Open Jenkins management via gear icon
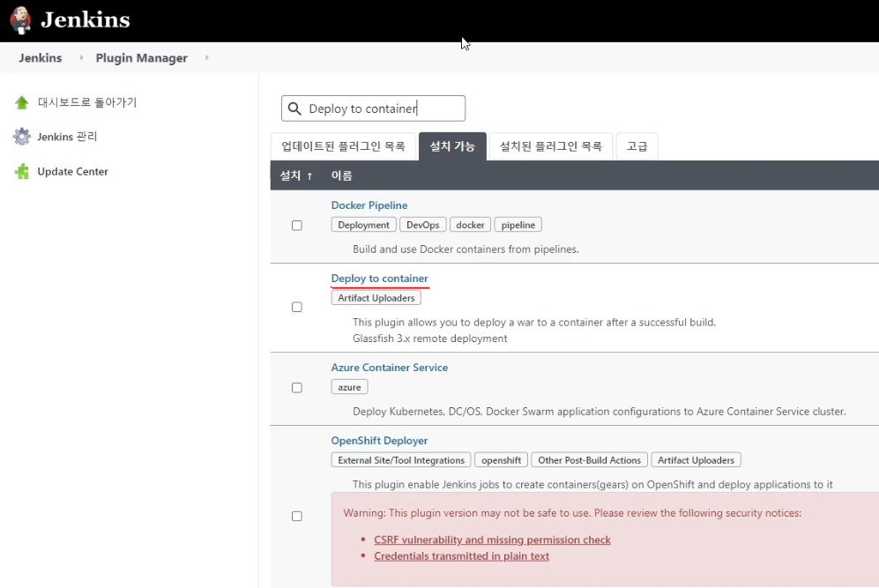Viewport: 879px width, 588px height. [x=22, y=137]
